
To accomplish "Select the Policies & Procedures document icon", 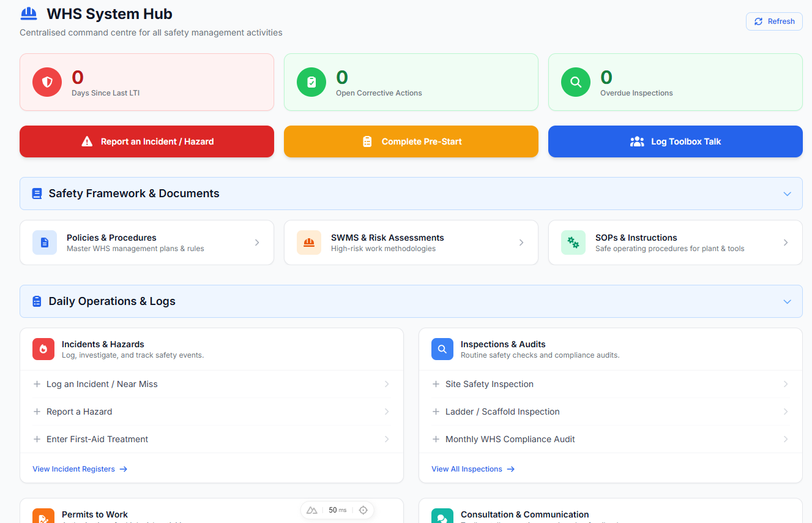I will (x=44, y=243).
